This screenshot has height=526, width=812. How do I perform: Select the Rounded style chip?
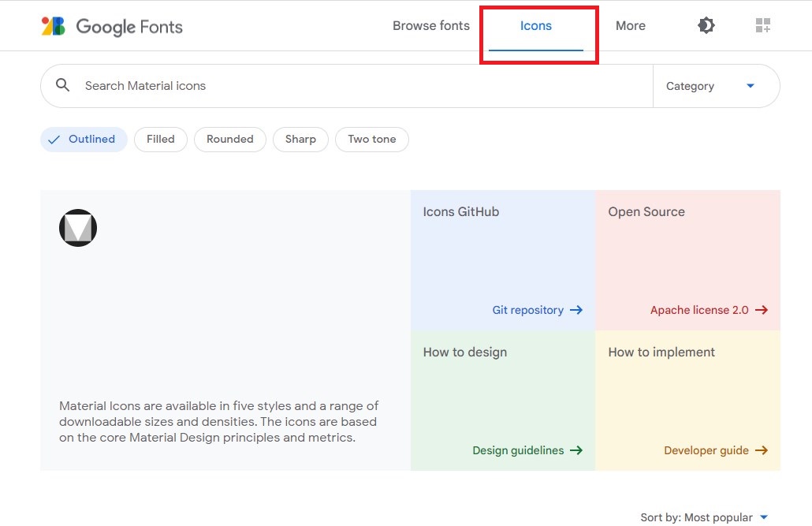[229, 139]
